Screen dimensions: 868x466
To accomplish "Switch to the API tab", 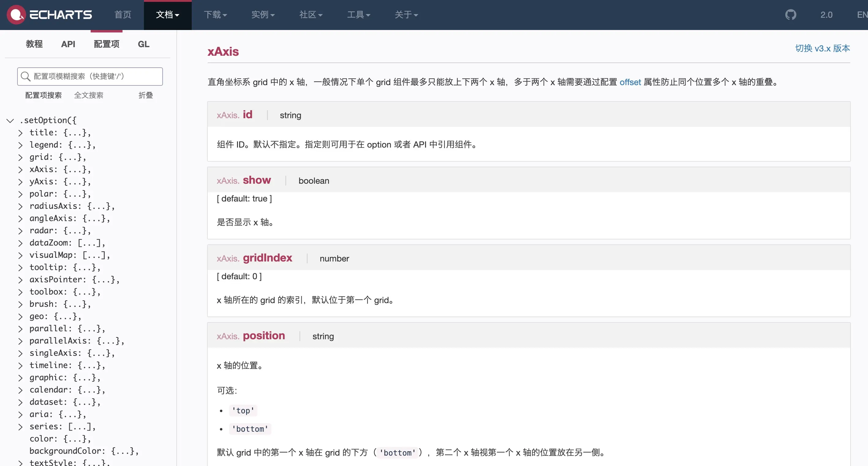I will [x=68, y=44].
